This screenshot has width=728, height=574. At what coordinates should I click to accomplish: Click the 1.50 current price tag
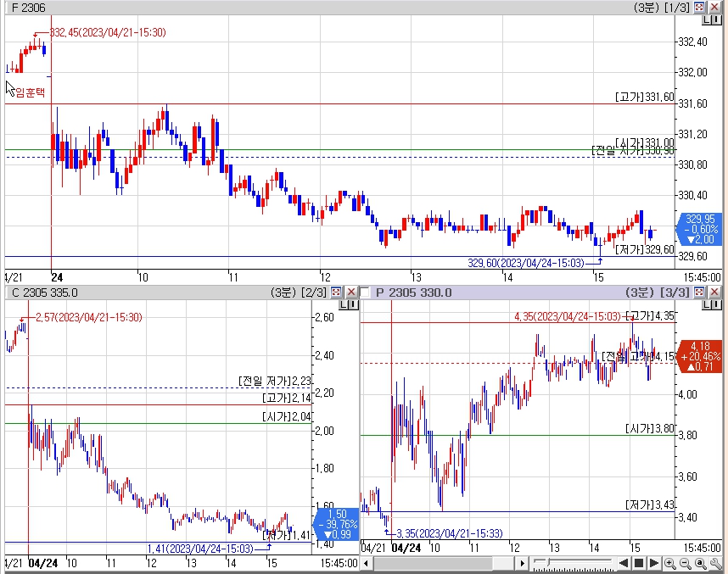[337, 524]
